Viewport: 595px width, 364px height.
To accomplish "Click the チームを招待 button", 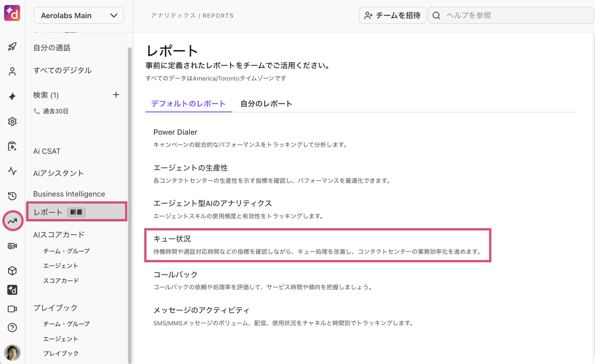I will 392,15.
